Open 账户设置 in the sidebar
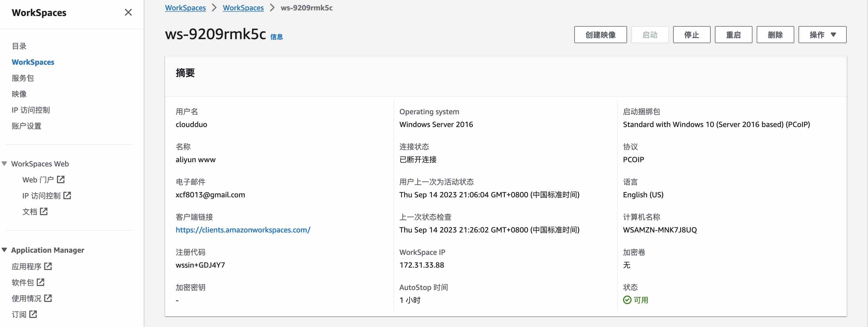This screenshot has height=327, width=868. (27, 126)
